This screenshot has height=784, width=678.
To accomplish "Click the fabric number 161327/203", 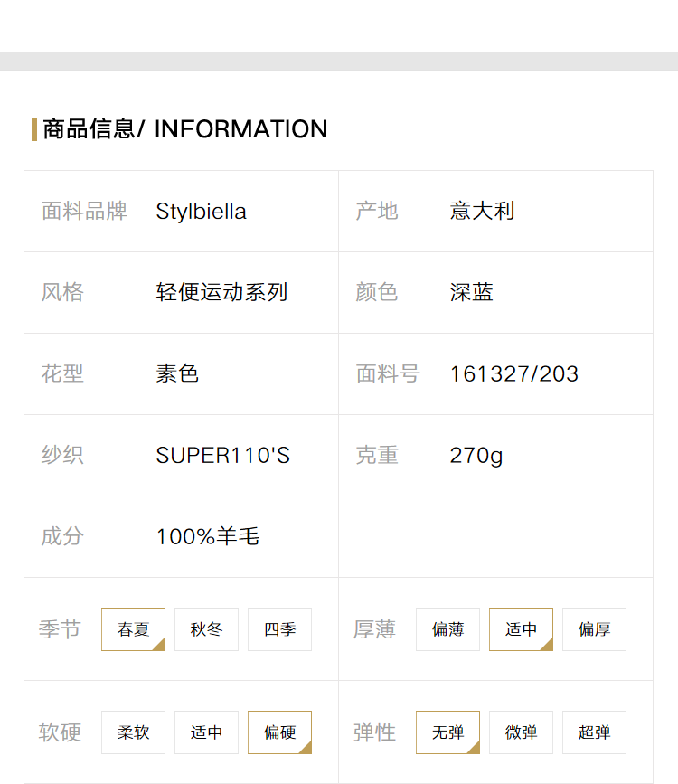I will 514,374.
